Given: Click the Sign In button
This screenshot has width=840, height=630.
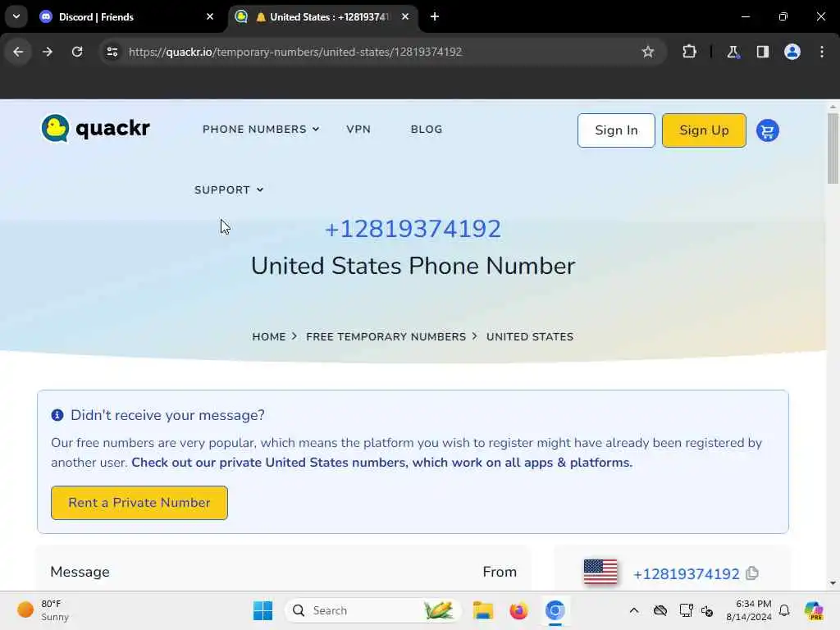Looking at the screenshot, I should pos(616,130).
